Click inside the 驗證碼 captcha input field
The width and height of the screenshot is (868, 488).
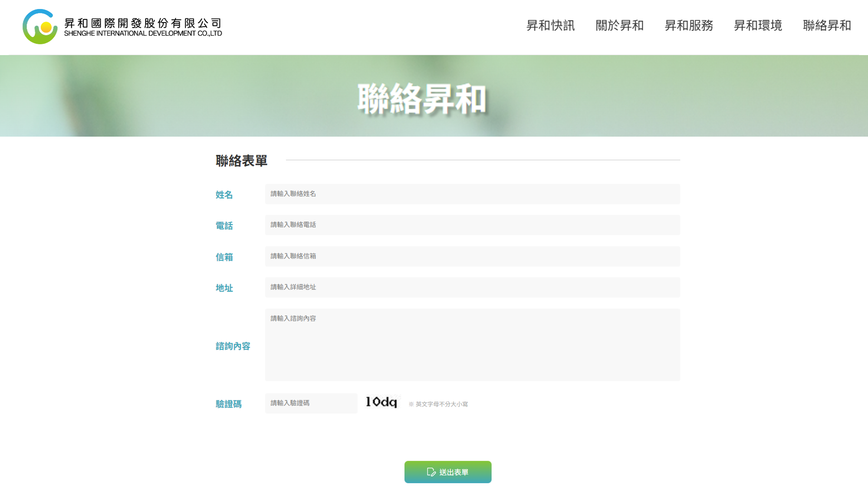(311, 403)
